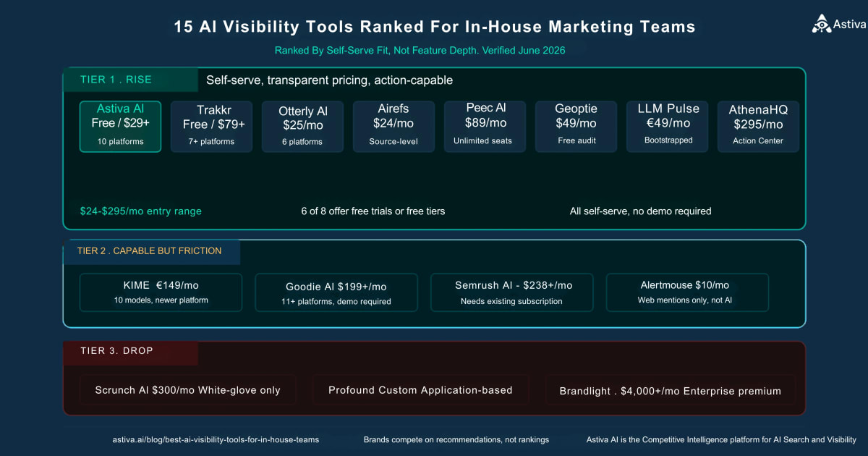Click the KIME €149/mo card
The image size is (868, 456).
click(x=161, y=292)
